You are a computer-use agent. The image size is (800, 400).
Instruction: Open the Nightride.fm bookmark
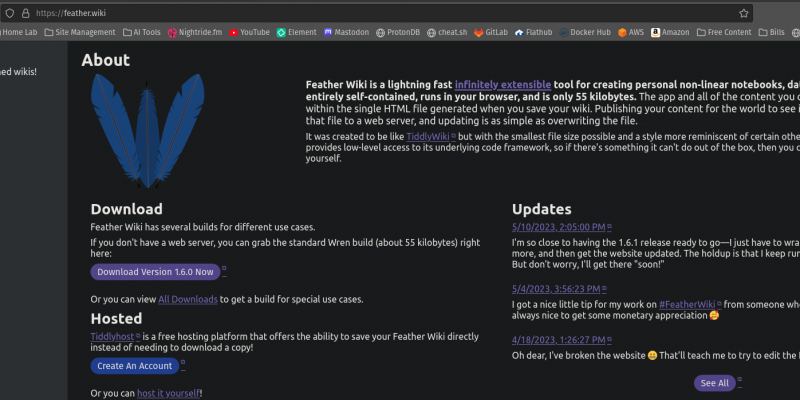pyautogui.click(x=195, y=32)
